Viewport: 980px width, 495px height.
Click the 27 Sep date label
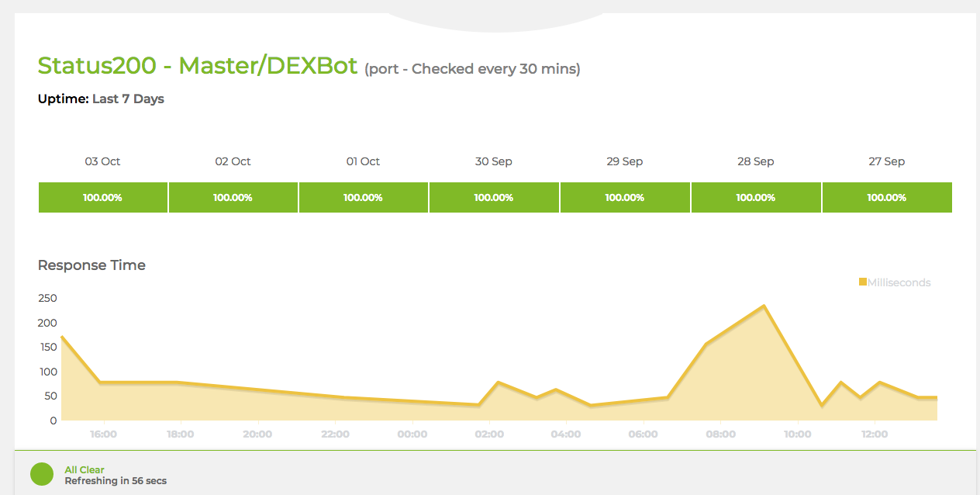(887, 161)
